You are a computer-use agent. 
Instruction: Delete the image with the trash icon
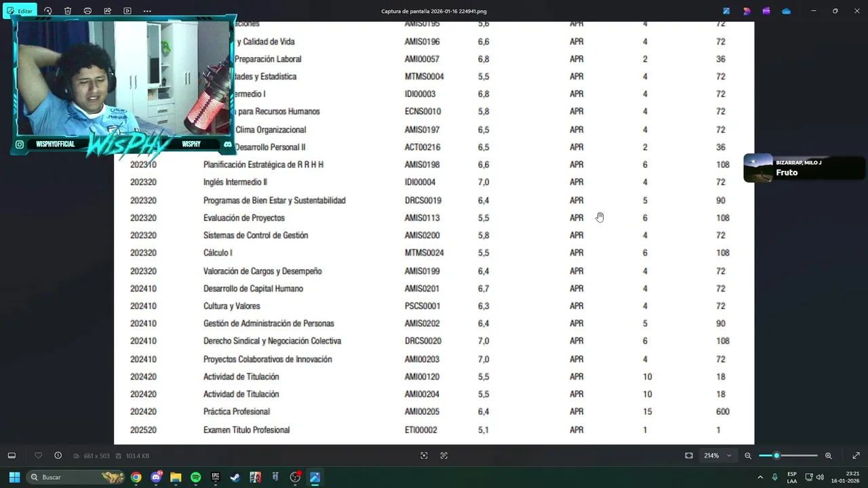pyautogui.click(x=68, y=11)
